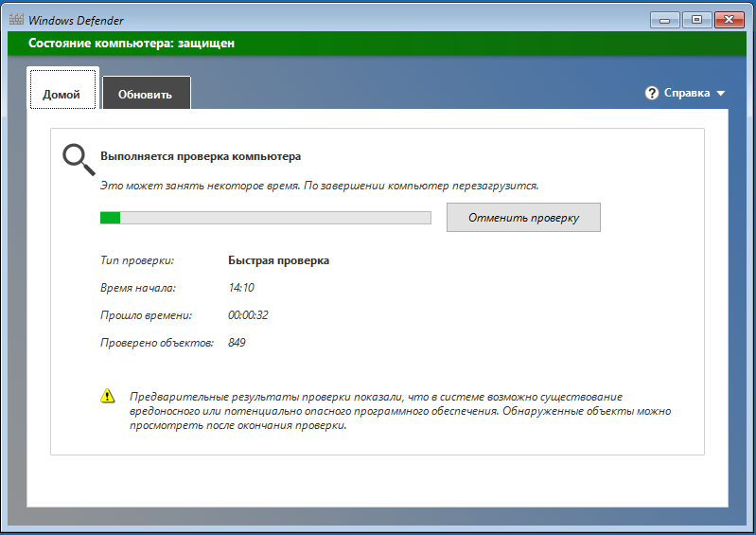Viewport: 756px width, 535px height.
Task: Cancel scan with Отменить проверку button
Action: pos(523,218)
